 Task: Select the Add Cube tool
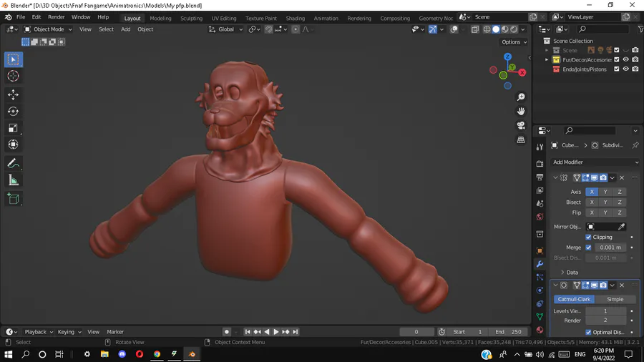13,199
